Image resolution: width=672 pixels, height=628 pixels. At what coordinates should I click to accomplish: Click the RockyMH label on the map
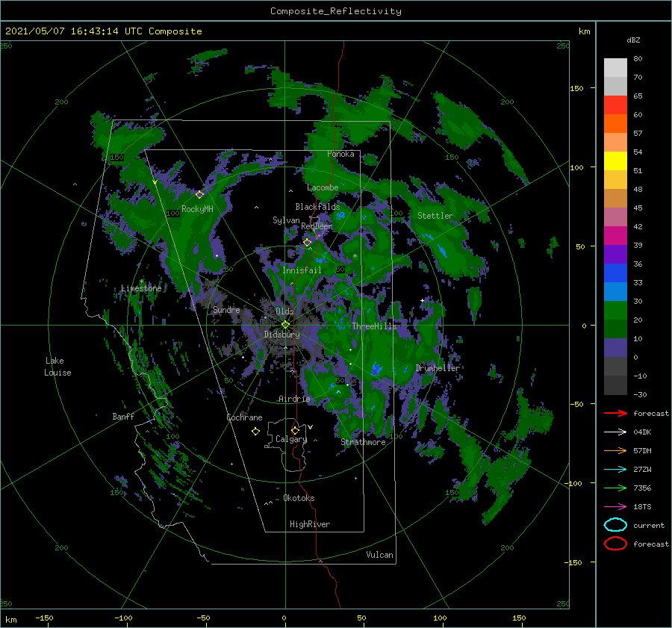click(x=197, y=209)
